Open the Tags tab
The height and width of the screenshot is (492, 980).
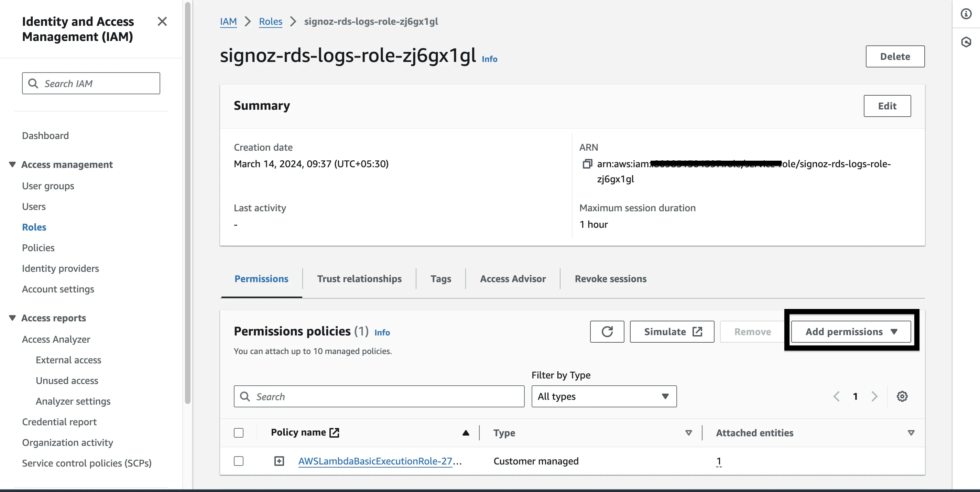tap(440, 279)
